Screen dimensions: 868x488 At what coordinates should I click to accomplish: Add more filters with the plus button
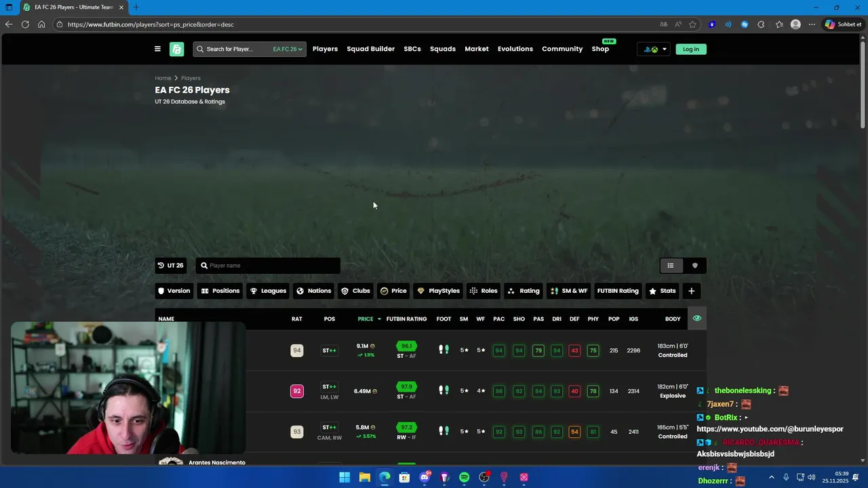tap(691, 291)
